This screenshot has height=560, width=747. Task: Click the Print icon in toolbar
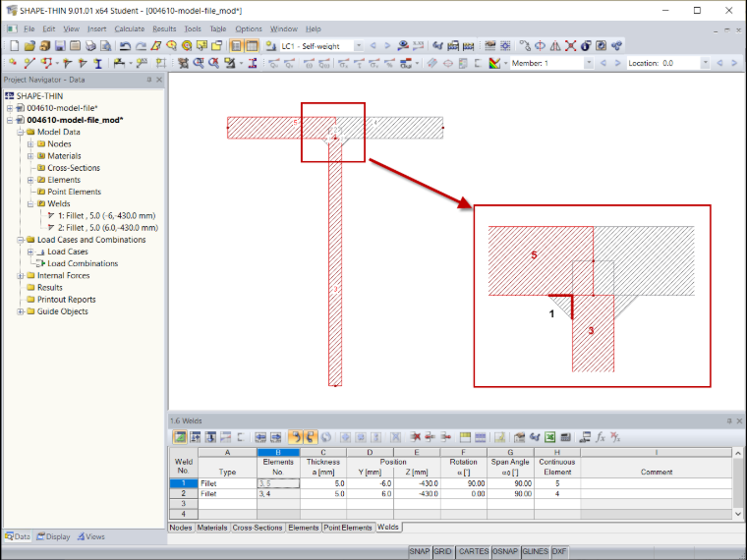point(90,46)
